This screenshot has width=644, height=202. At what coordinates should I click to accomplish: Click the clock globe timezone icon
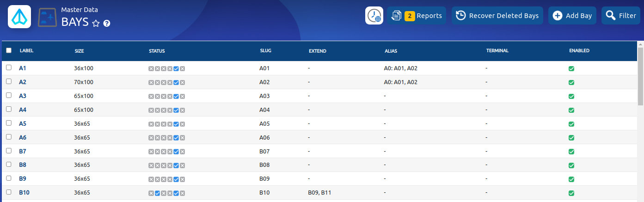(x=374, y=16)
